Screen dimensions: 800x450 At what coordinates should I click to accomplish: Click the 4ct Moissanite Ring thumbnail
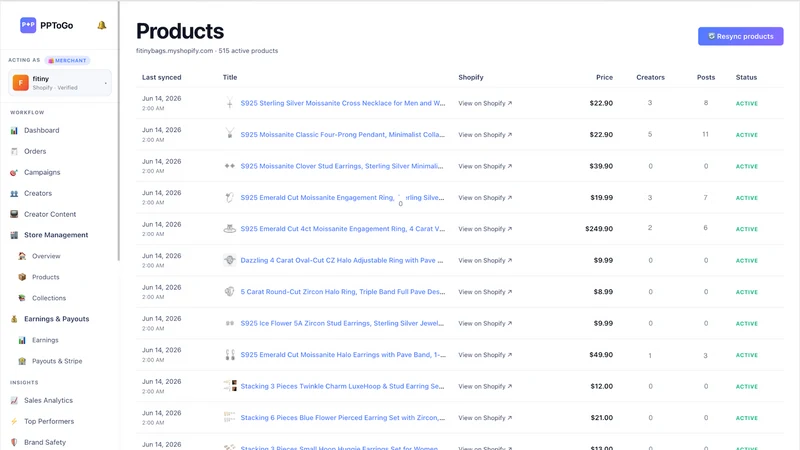230,229
